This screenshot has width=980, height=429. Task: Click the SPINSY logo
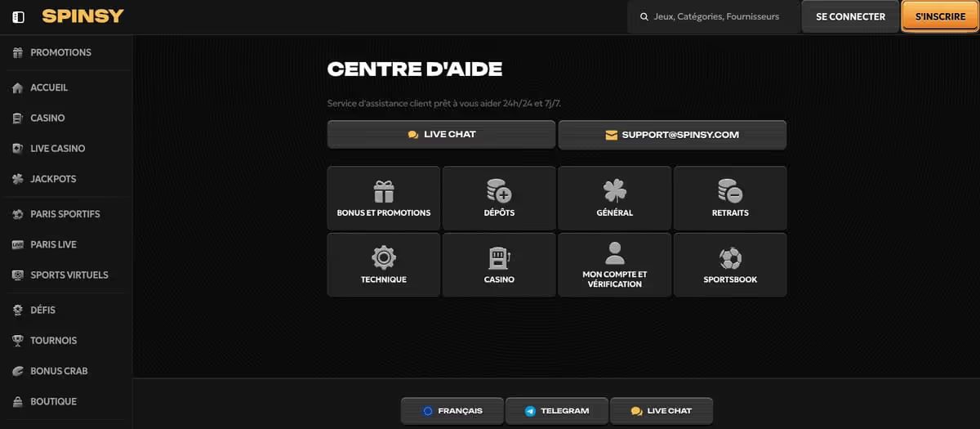tap(82, 16)
